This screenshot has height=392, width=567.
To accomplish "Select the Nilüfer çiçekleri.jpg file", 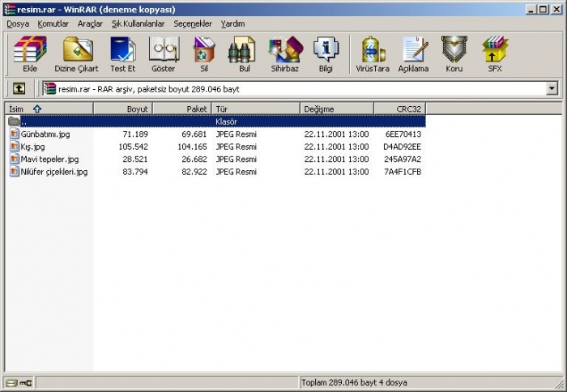I will pyautogui.click(x=53, y=172).
